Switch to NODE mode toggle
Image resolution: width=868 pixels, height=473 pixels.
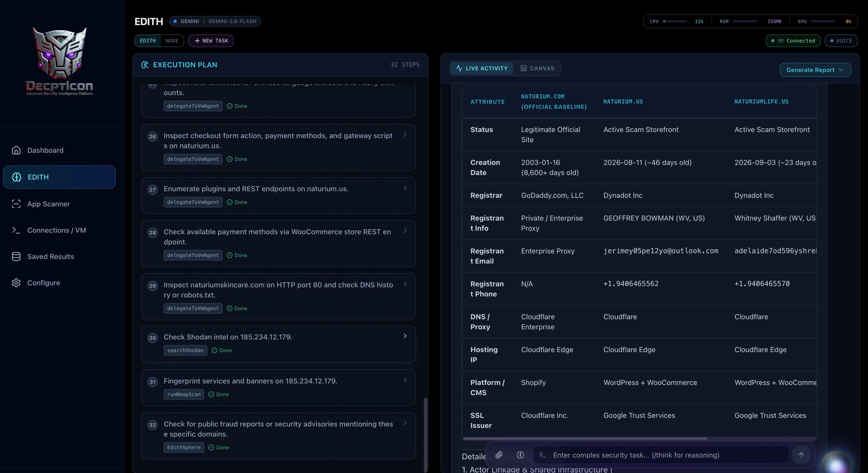click(172, 41)
